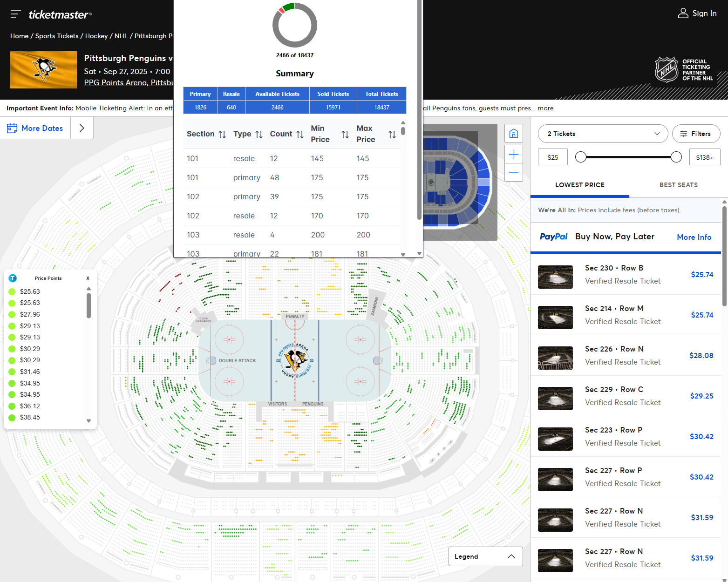Click the $138+ maximum price field
The height and width of the screenshot is (582, 728).
point(705,157)
